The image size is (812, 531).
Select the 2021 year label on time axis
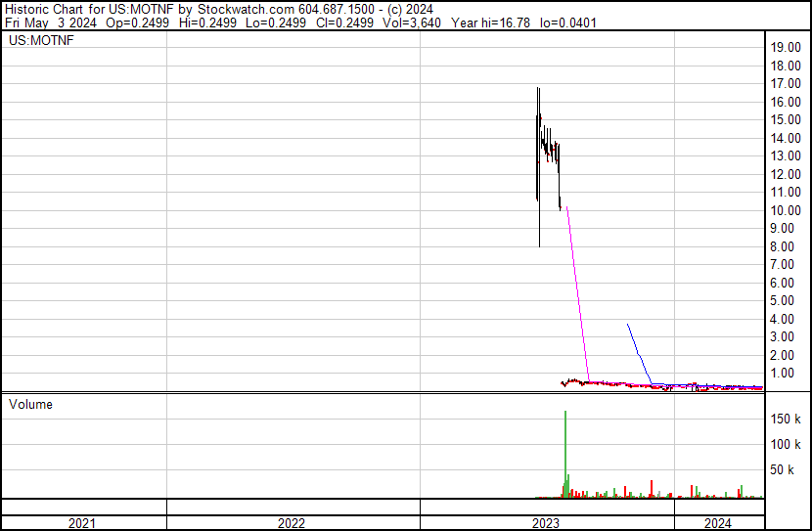[82, 523]
